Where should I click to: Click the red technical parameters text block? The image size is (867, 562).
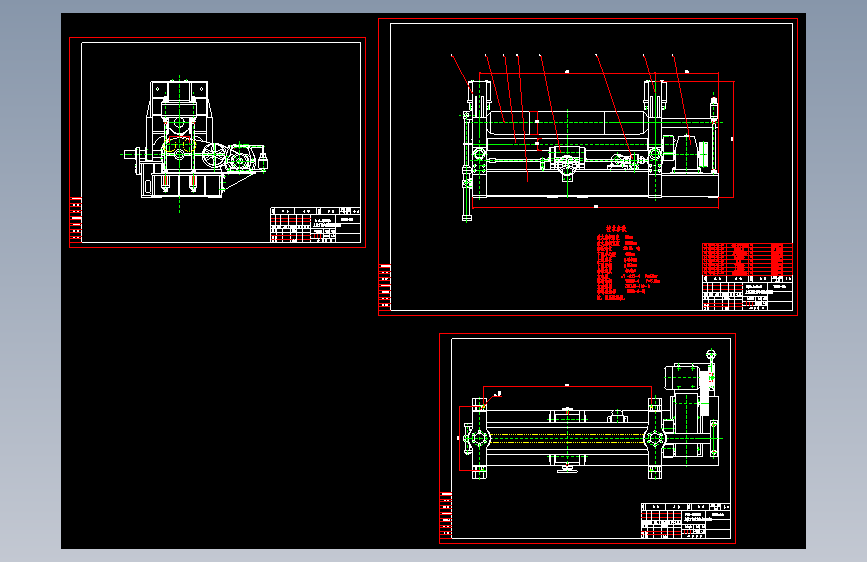pyautogui.click(x=628, y=263)
